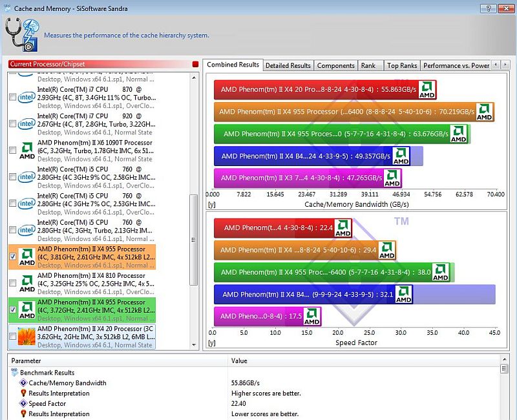Check the i5 760 9% OC checkbox
Screen dimensions: 517x420
tap(12, 176)
